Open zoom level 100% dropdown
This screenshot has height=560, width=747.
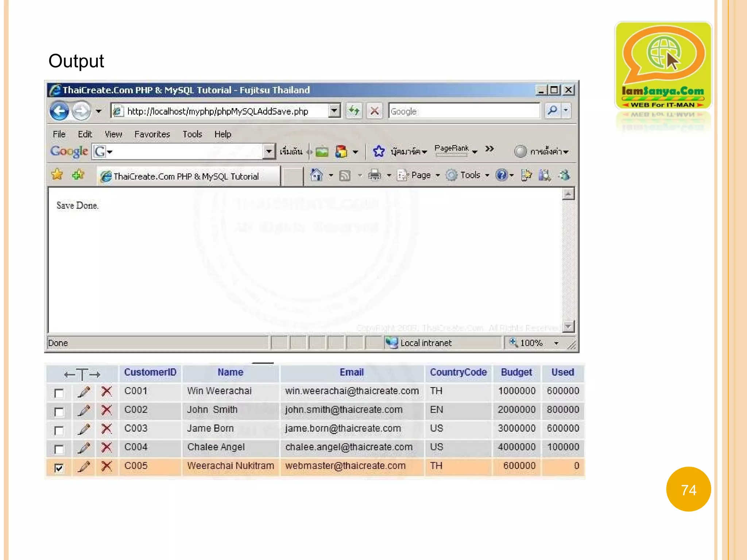[556, 343]
